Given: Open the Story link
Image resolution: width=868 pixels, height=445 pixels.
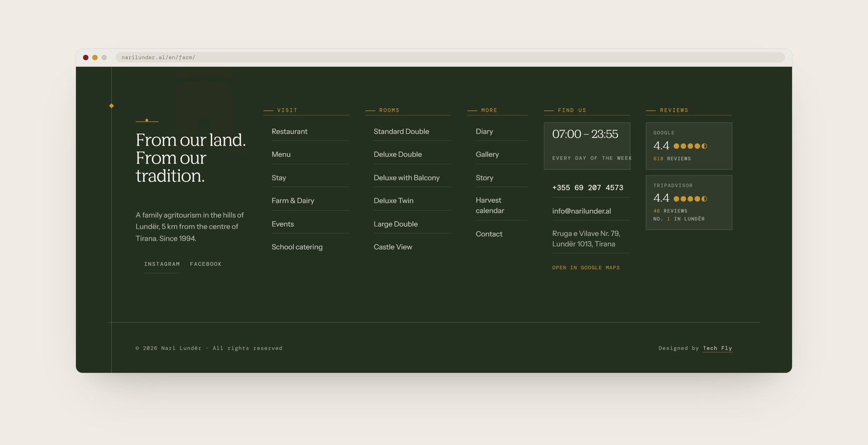Looking at the screenshot, I should [x=484, y=177].
